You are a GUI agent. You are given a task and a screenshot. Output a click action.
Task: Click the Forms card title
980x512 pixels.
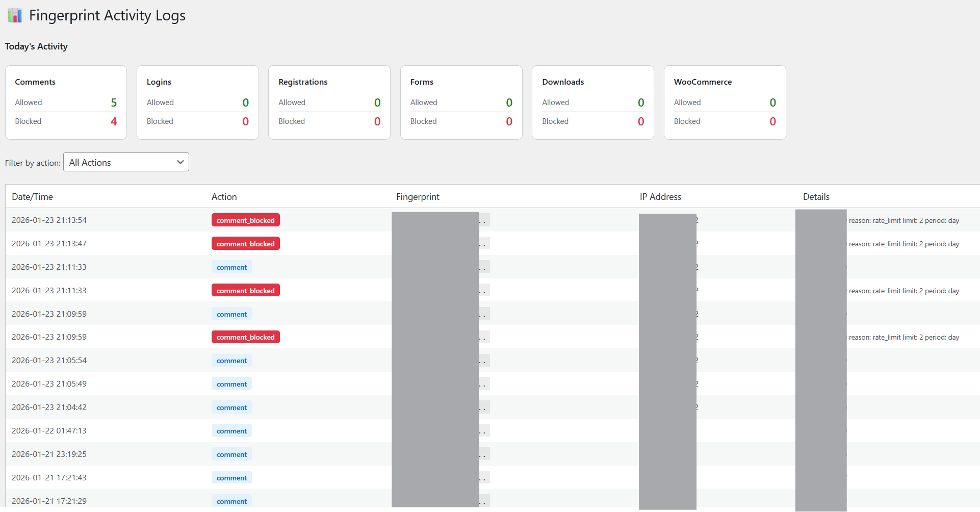[x=422, y=82]
